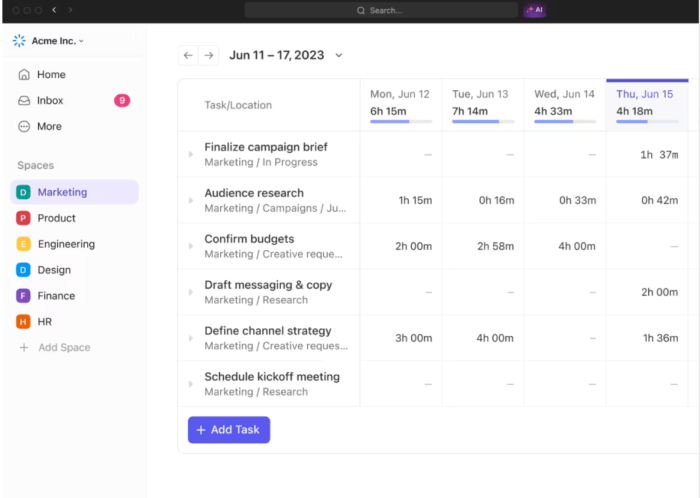The image size is (700, 498).
Task: Select the Product space icon
Action: pyautogui.click(x=23, y=218)
